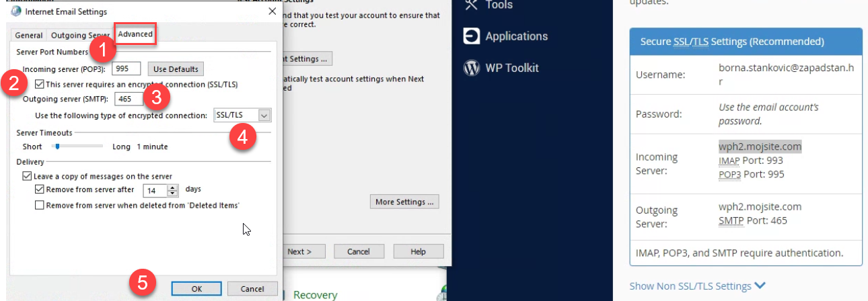Click the Incoming server POP3 port field
This screenshot has width=868, height=301.
[x=126, y=69]
